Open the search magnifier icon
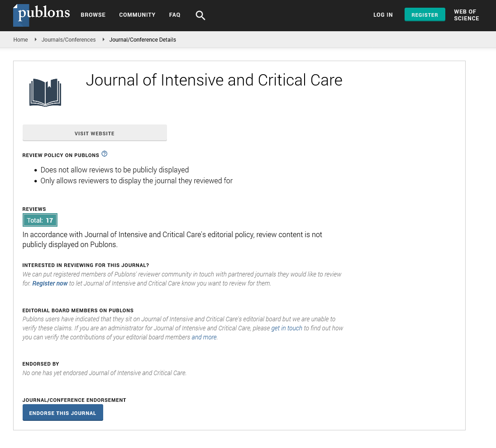Screen dimensions: 496x448 (200, 15)
